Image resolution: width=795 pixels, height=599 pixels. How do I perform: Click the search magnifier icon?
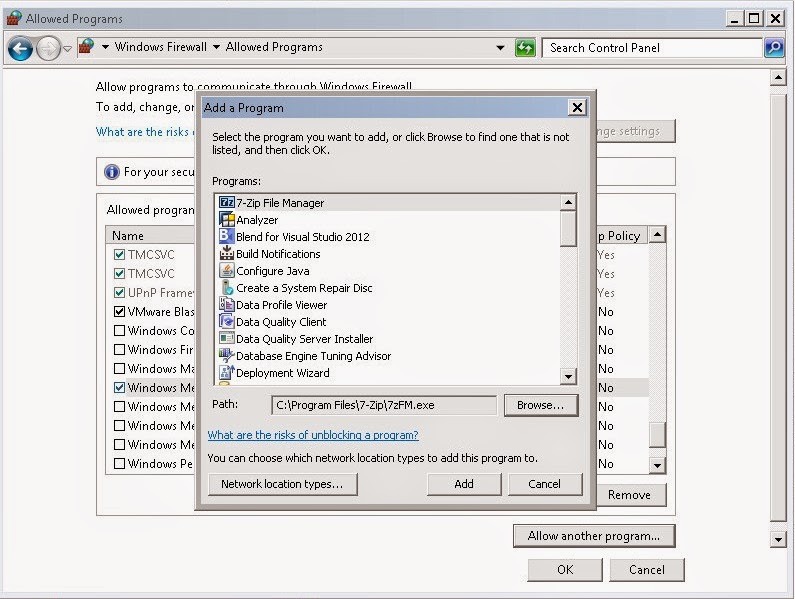[774, 48]
